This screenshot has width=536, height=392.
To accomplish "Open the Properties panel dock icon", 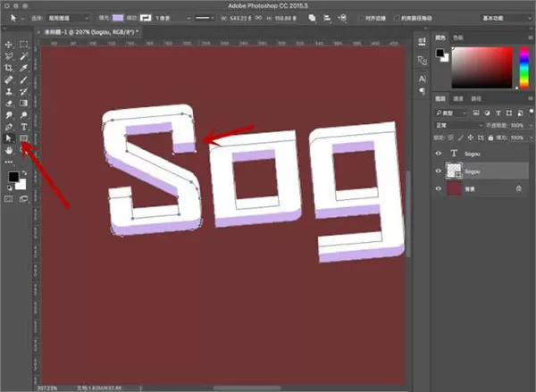I will click(x=423, y=41).
